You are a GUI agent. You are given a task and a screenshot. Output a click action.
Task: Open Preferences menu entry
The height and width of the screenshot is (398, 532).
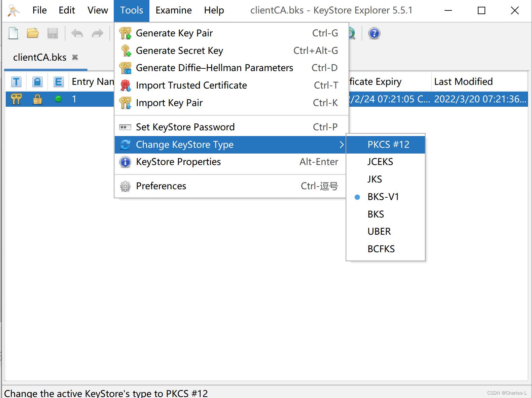click(x=230, y=186)
